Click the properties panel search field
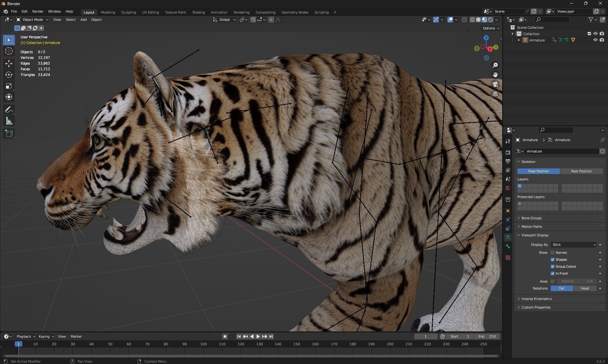 [556, 130]
